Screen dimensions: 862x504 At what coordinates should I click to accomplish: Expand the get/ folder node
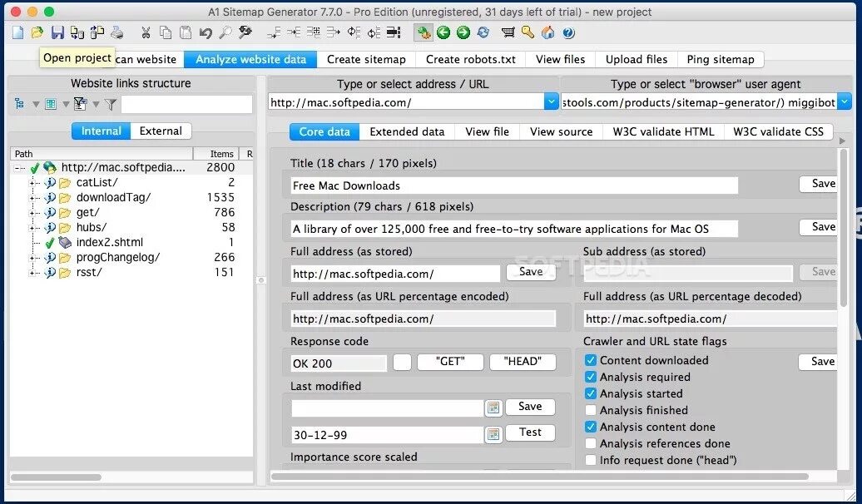click(33, 212)
